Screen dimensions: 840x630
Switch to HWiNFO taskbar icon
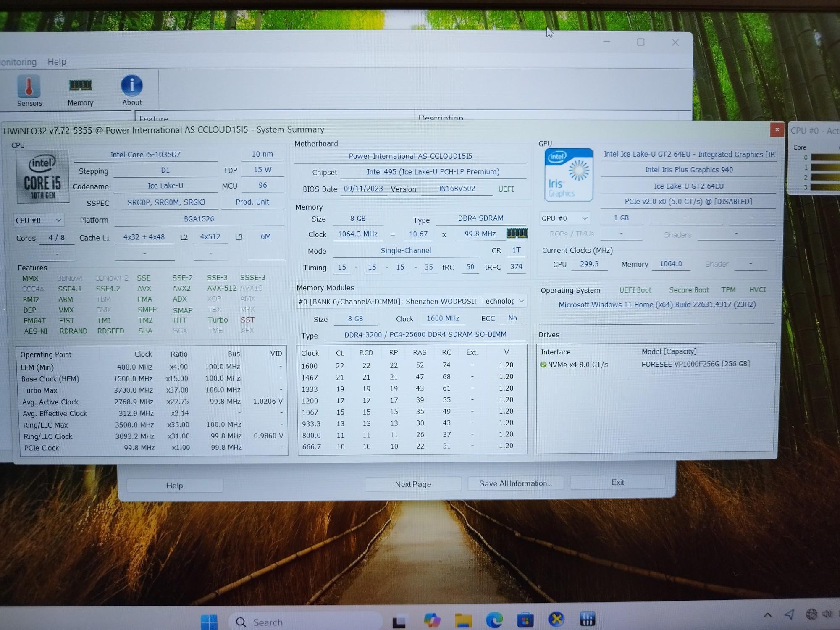[587, 618]
